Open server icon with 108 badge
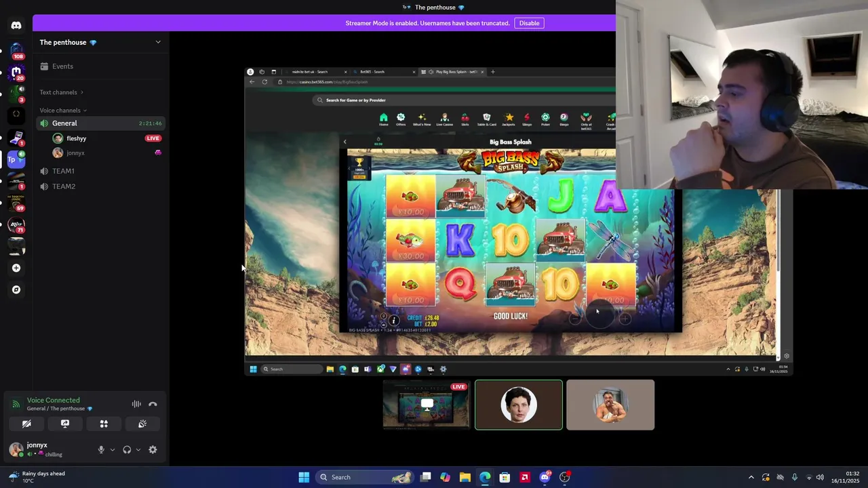Viewport: 868px width, 488px height. 16,50
